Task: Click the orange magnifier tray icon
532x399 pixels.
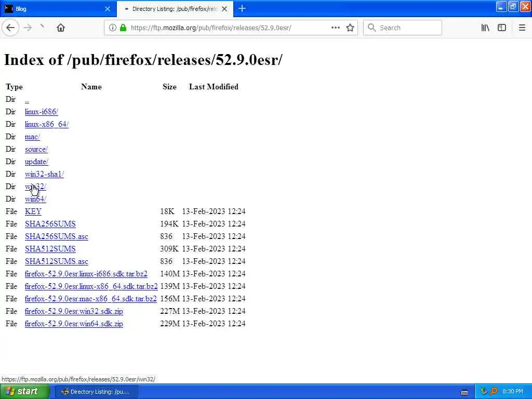Action: coord(494,392)
